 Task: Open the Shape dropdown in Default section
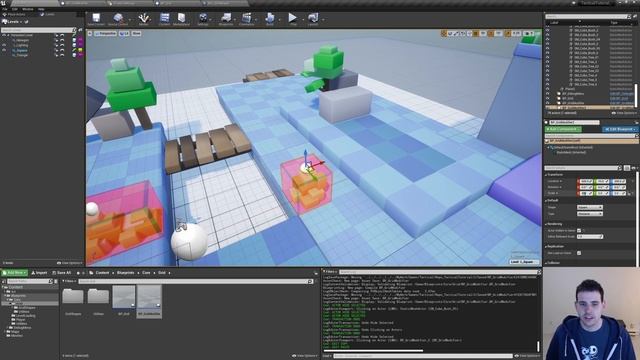[x=589, y=207]
